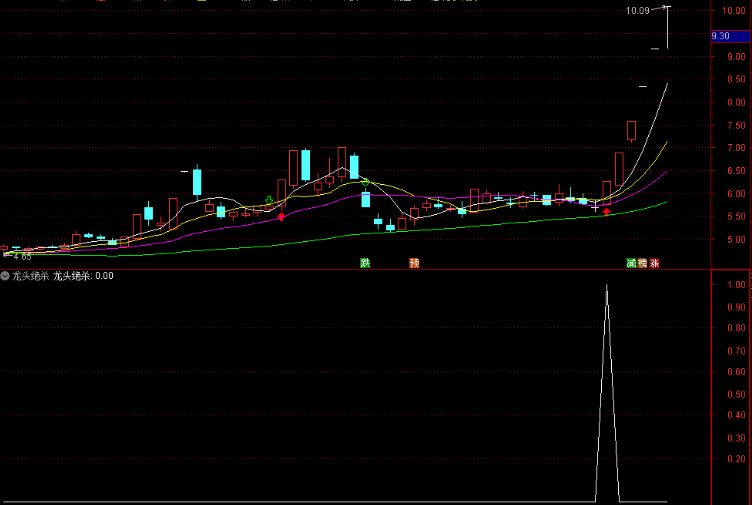Click the 1.00 indicator axis label

click(736, 284)
